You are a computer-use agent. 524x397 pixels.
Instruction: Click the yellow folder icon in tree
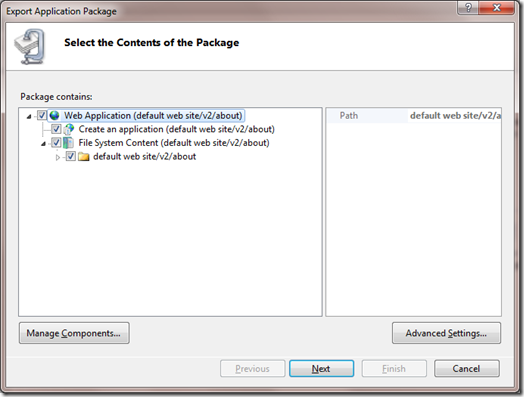coord(84,156)
